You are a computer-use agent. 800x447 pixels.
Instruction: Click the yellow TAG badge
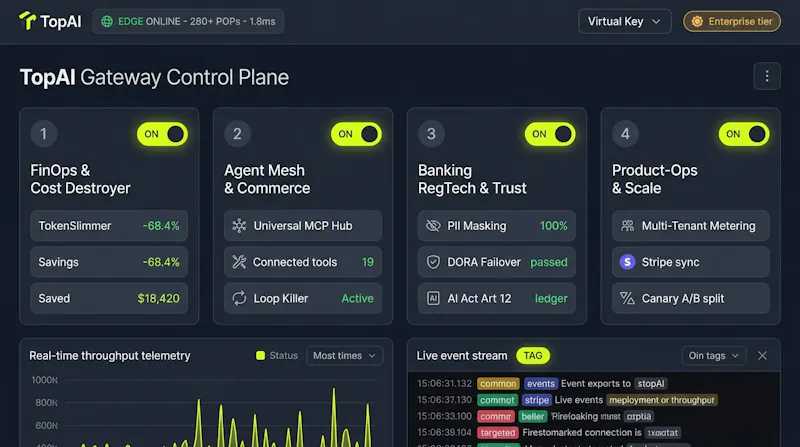(x=533, y=356)
